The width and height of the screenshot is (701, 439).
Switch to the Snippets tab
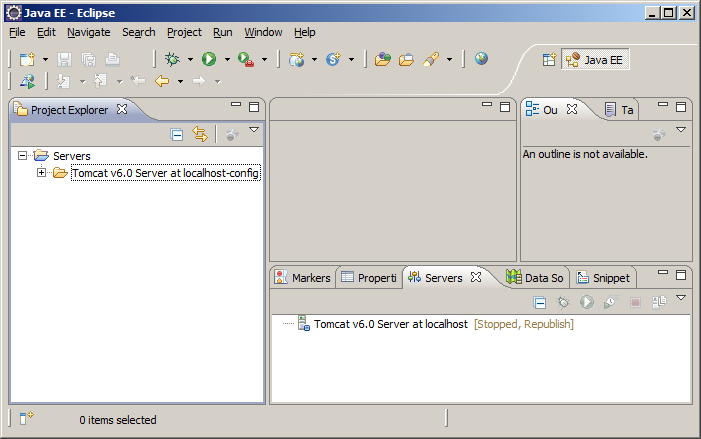pos(603,278)
